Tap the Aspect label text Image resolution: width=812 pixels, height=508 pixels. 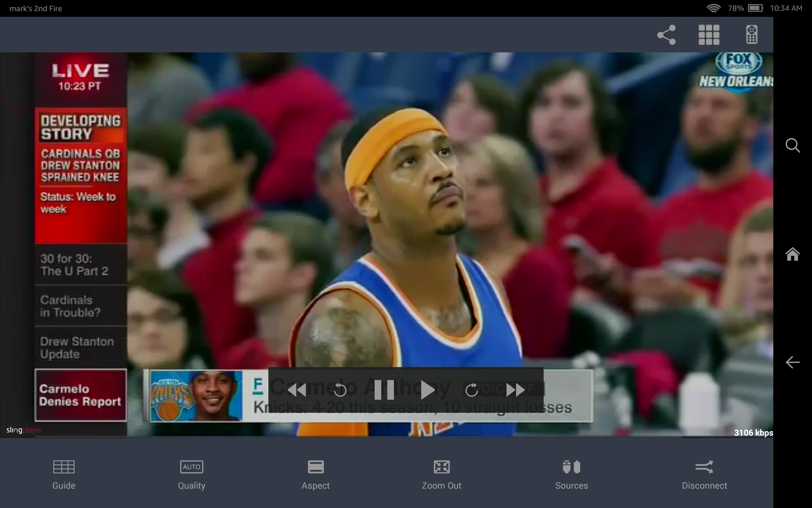(316, 486)
